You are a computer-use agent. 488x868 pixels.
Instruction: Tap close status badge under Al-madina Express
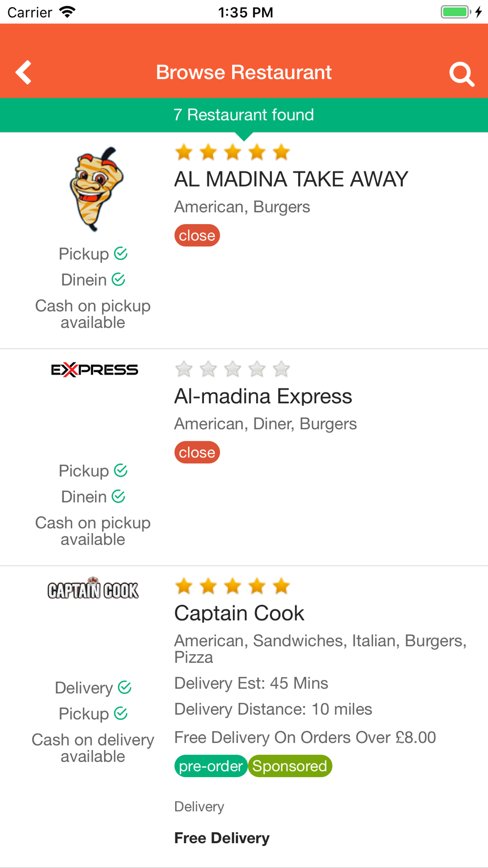pyautogui.click(x=197, y=452)
